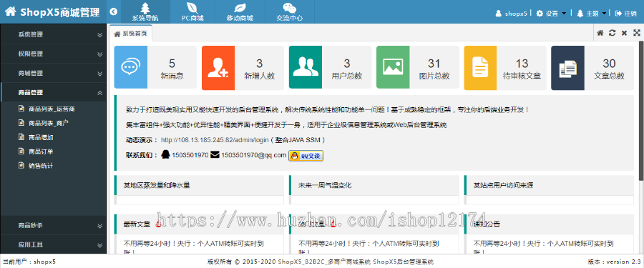Open the 设置 dropdown menu
Viewport: 644px width, 268px height.
click(552, 13)
